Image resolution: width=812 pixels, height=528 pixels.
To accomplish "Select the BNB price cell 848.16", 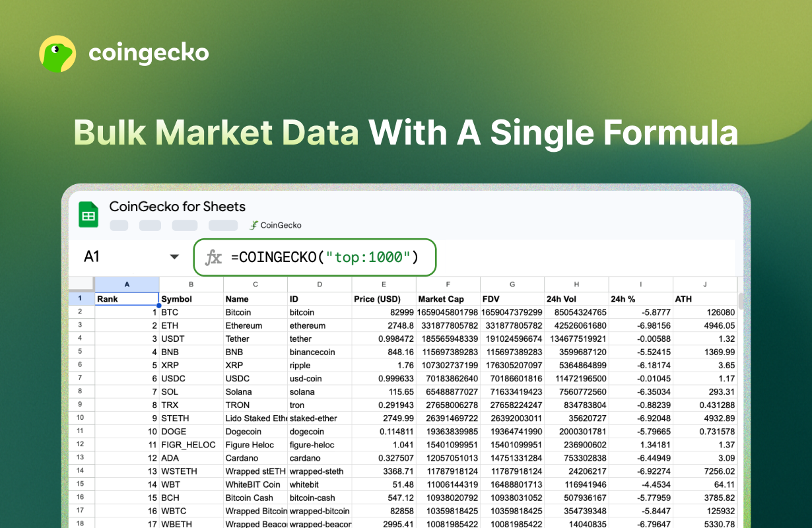I will tap(384, 352).
